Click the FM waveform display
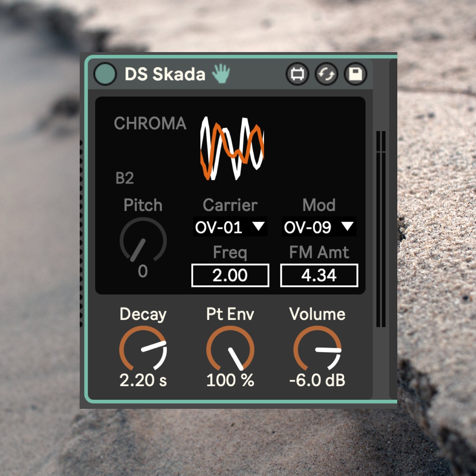476x476 pixels. pyautogui.click(x=232, y=148)
